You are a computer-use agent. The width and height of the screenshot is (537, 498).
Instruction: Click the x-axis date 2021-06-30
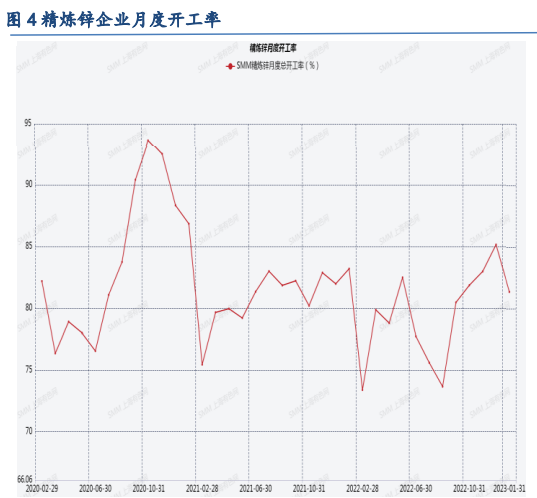[x=255, y=488]
